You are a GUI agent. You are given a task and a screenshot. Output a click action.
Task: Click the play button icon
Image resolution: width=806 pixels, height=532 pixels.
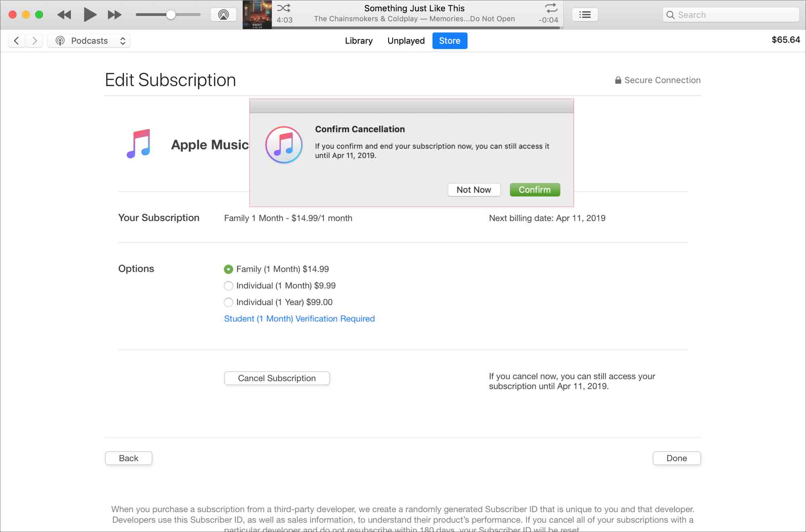click(x=89, y=14)
